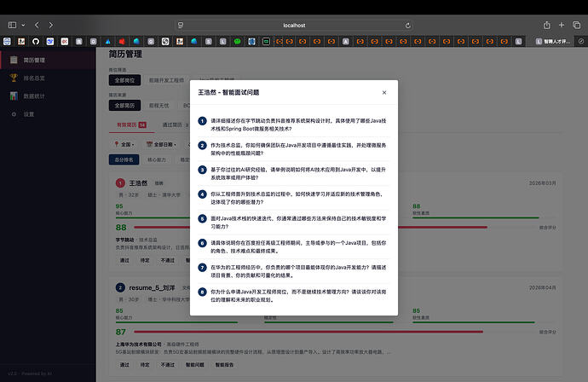Click the bar chart icon beside 数据统计

[14, 96]
